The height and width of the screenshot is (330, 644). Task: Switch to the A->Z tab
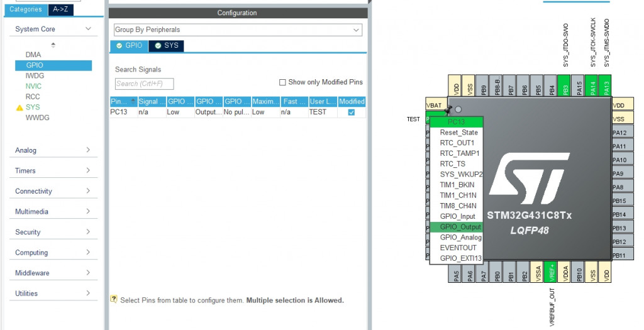coord(61,9)
